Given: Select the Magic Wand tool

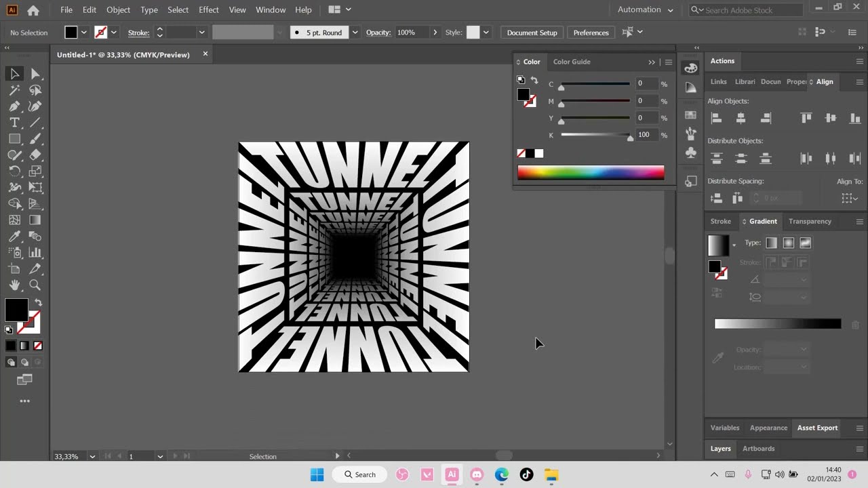Looking at the screenshot, I should coord(14,90).
